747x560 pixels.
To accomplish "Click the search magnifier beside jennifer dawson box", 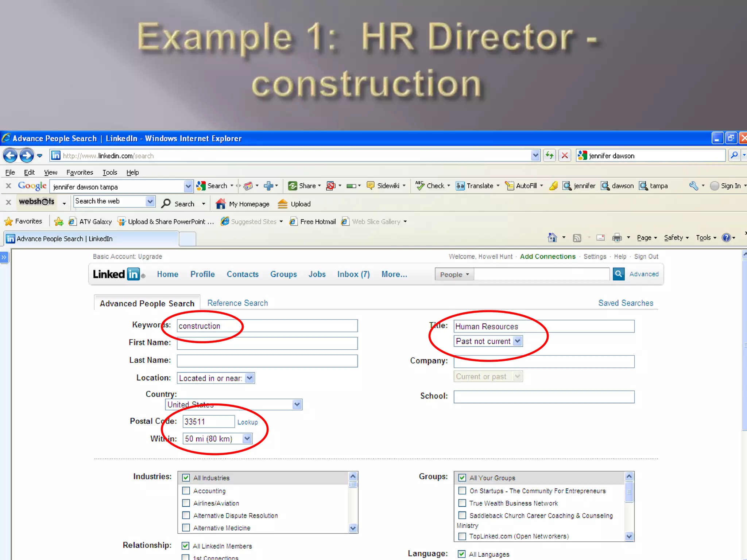I will click(x=734, y=155).
